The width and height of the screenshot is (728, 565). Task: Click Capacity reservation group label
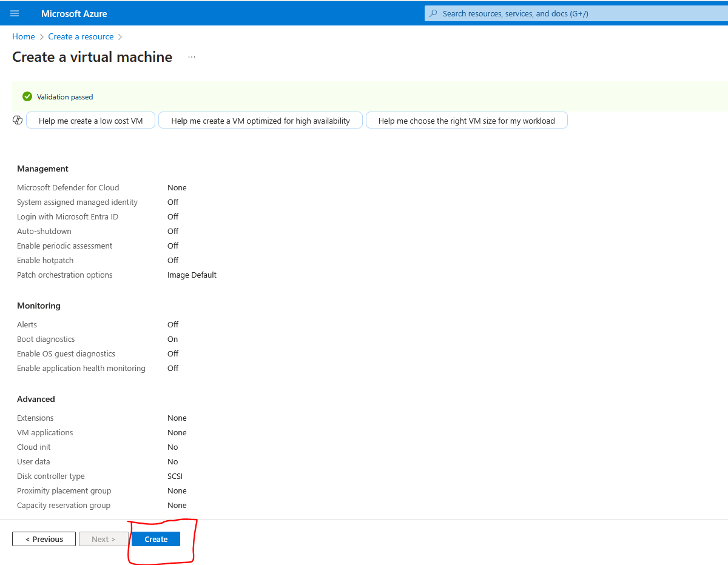pyautogui.click(x=64, y=505)
